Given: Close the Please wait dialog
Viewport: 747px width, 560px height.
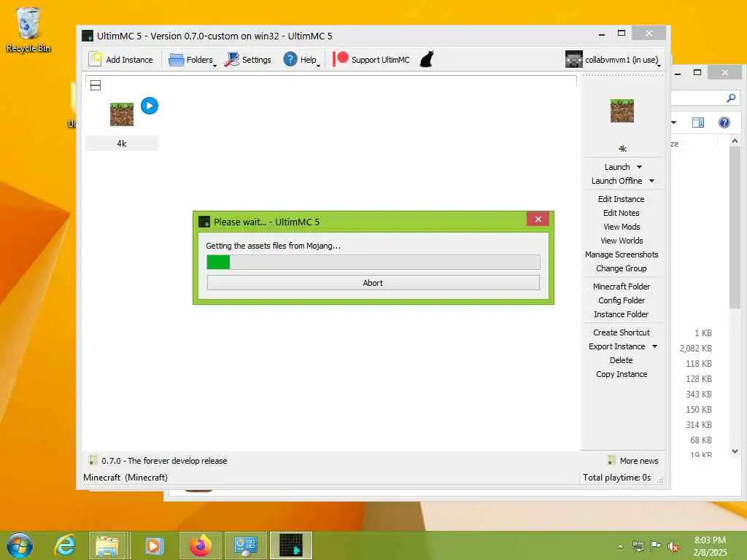Looking at the screenshot, I should pyautogui.click(x=538, y=219).
